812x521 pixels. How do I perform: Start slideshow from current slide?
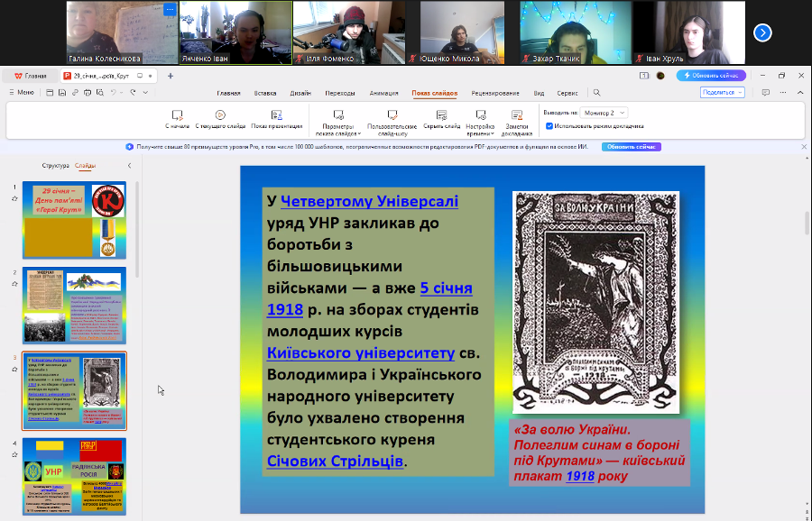coord(220,119)
